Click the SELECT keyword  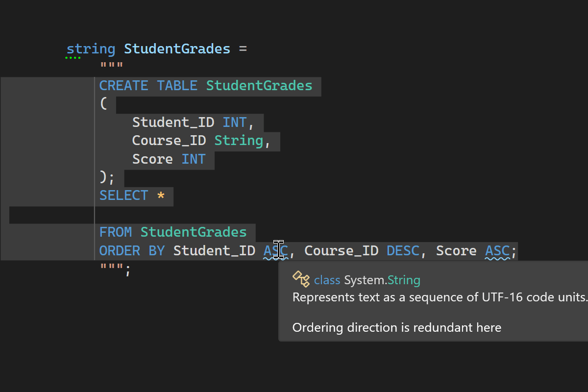point(124,196)
